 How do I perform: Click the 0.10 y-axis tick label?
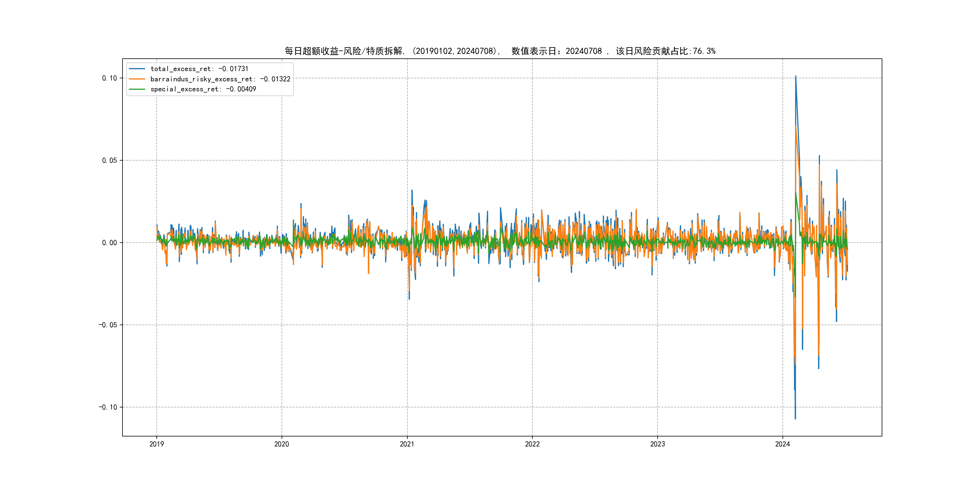pyautogui.click(x=109, y=78)
